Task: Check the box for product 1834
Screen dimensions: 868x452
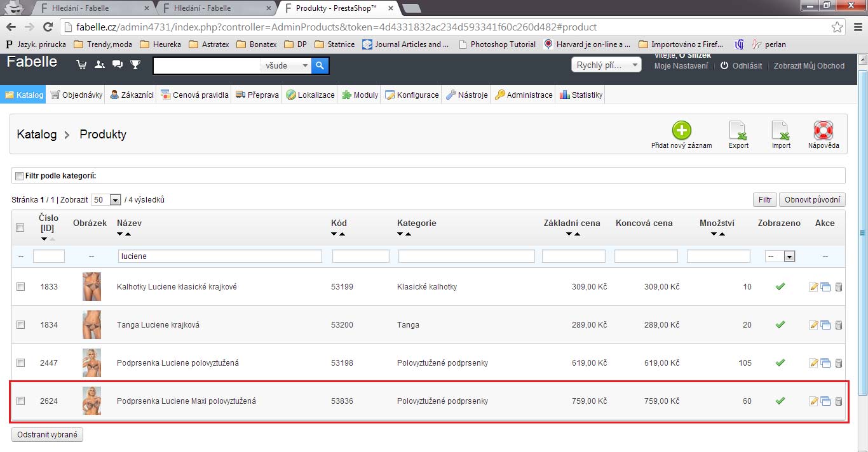Action: (x=20, y=325)
